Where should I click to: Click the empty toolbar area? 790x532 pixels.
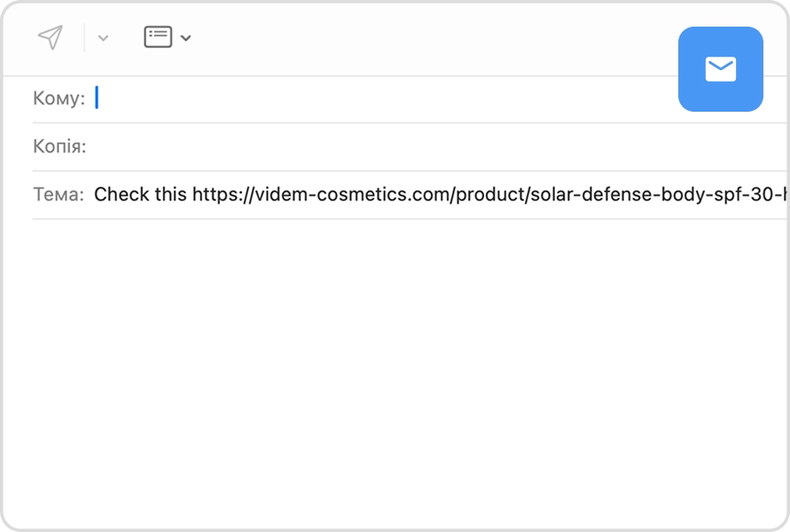426,38
